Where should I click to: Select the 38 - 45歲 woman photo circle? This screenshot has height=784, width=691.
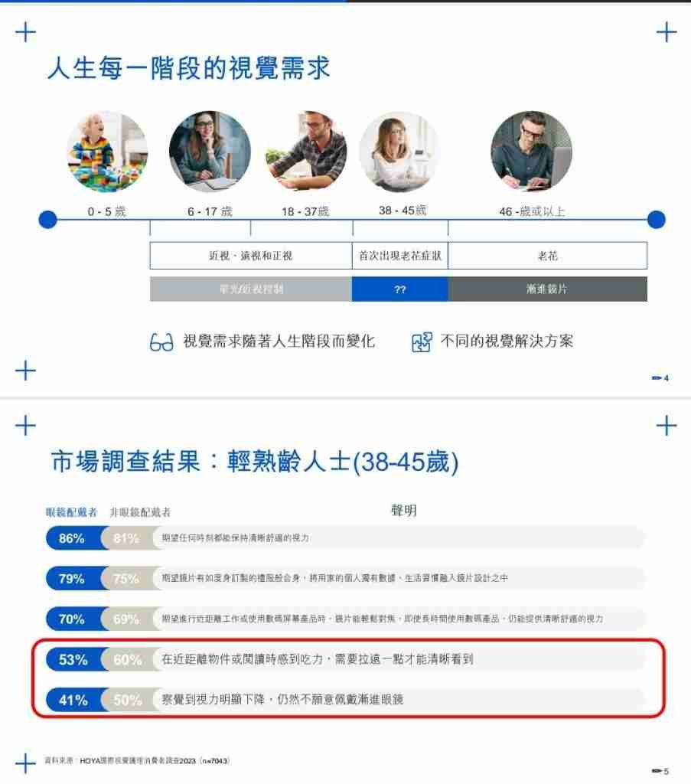tap(399, 152)
